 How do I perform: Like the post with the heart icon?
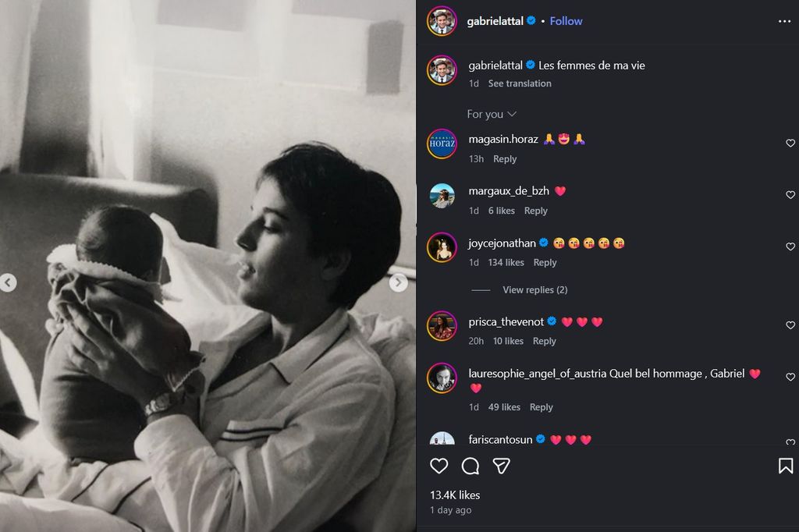(x=439, y=466)
